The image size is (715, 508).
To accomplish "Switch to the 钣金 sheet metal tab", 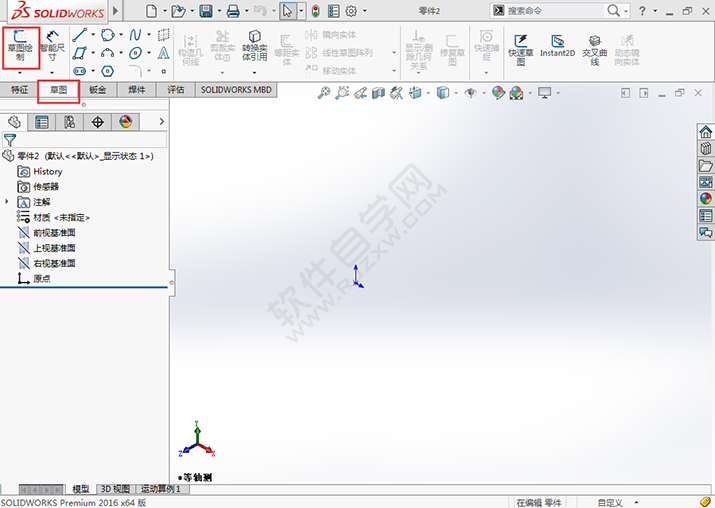I will [97, 90].
